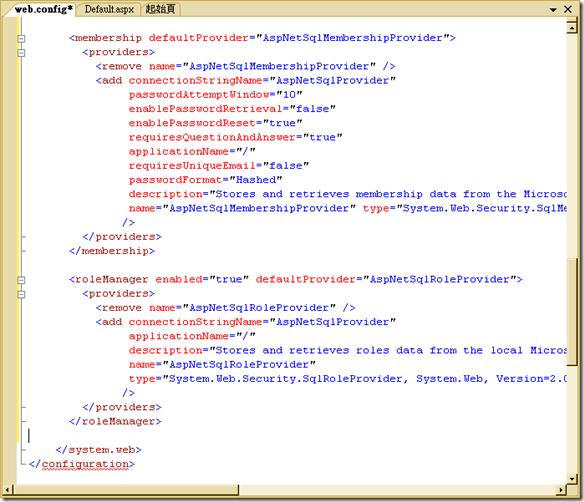The image size is (584, 502).
Task: Click the </providers> closing tag above </roleManager>
Action: [x=122, y=407]
